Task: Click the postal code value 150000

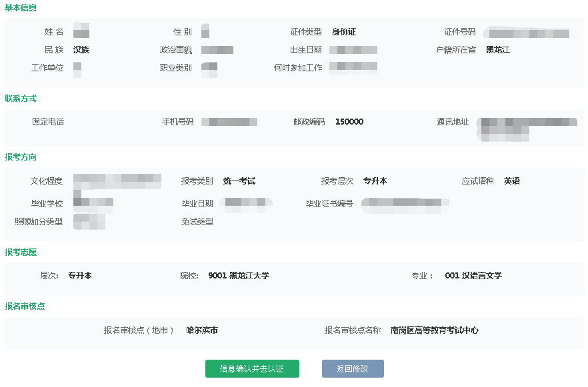Action: click(x=349, y=122)
